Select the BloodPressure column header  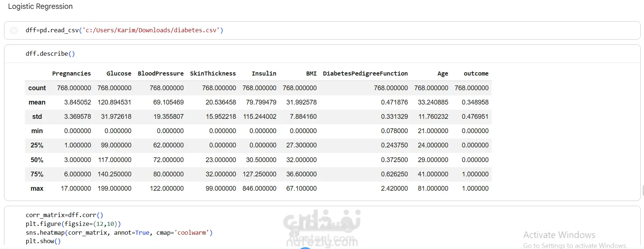(x=161, y=73)
